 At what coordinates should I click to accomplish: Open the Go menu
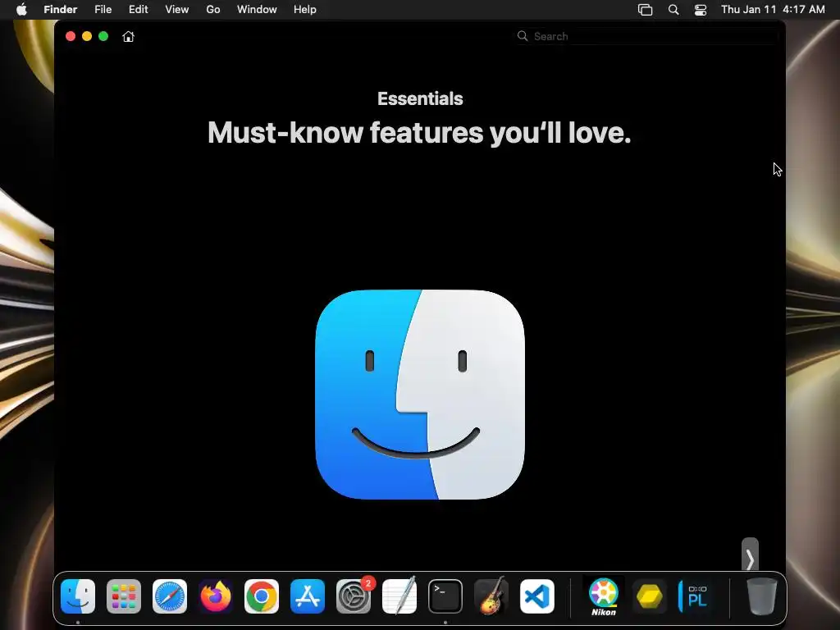point(213,10)
